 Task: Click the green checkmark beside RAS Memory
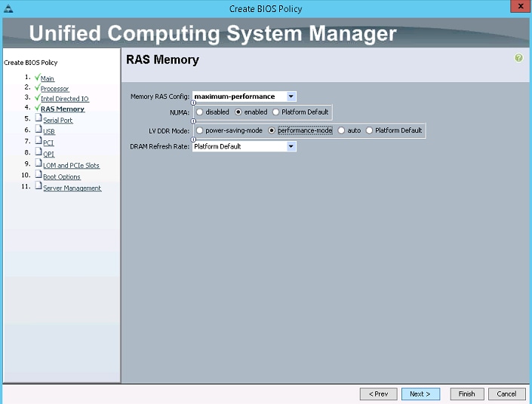[x=37, y=108]
